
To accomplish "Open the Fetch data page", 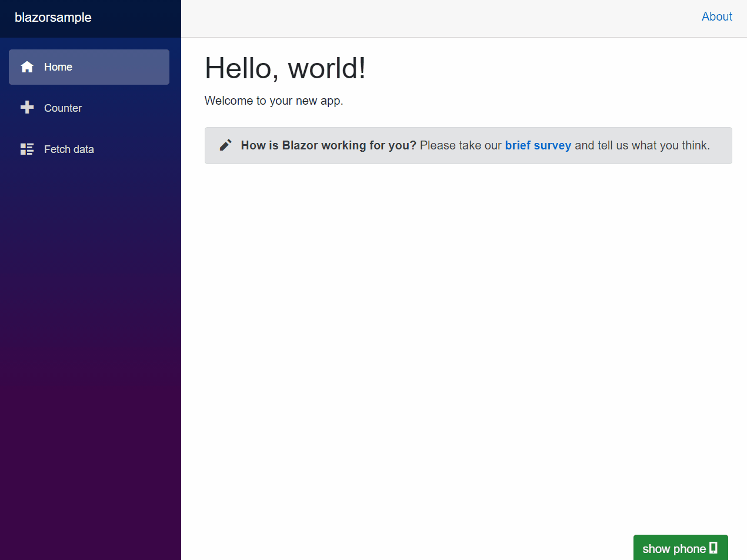I will tap(68, 149).
